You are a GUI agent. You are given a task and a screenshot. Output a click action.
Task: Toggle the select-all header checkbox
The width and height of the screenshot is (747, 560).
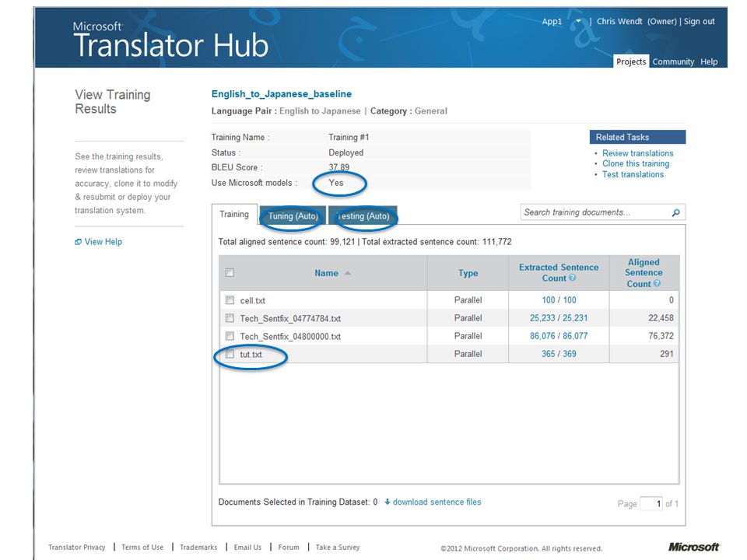pos(230,273)
